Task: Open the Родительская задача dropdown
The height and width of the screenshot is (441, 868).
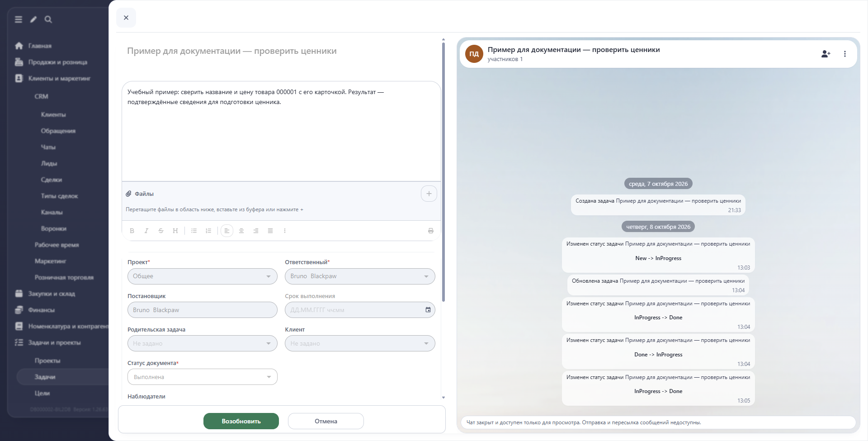Action: pos(203,343)
